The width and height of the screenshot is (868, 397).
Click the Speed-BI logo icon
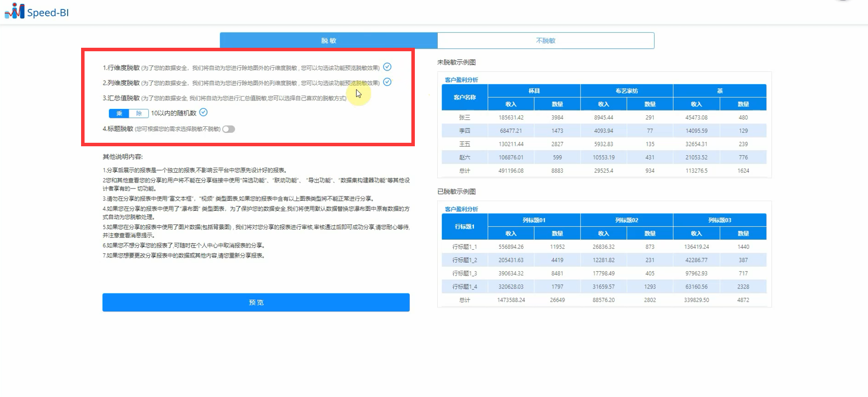pos(14,11)
